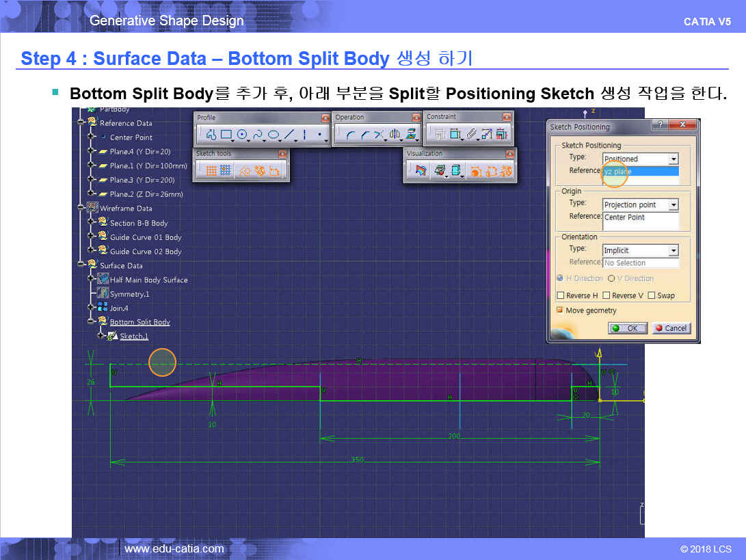Click the Origin Reference field showing Center Point
Screen dimensions: 746x560
pyautogui.click(x=640, y=217)
